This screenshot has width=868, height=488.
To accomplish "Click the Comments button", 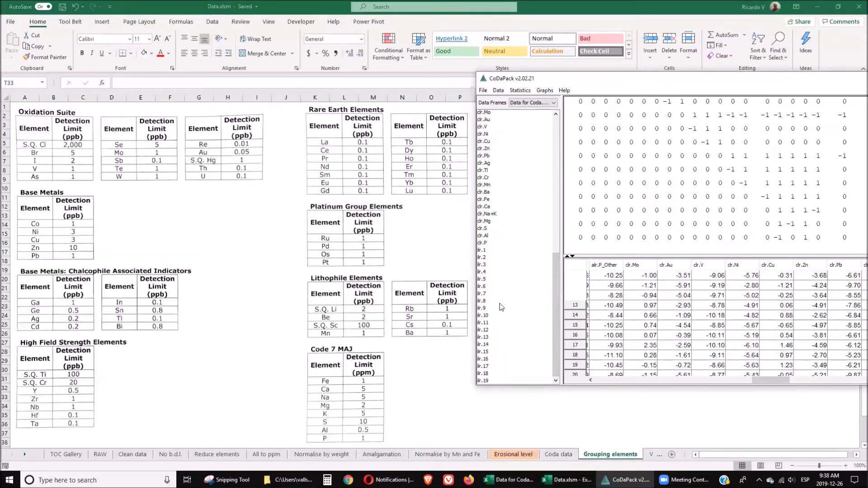I will pyautogui.click(x=841, y=22).
